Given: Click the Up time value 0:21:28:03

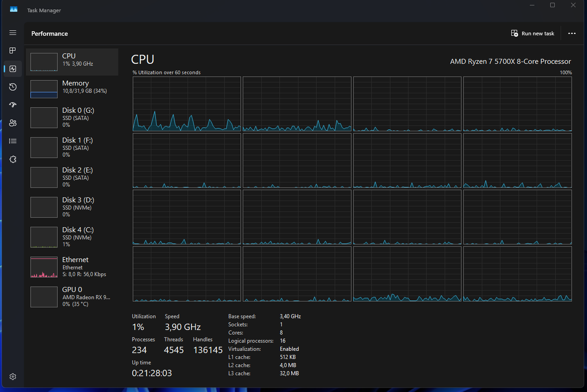Looking at the screenshot, I should 152,373.
